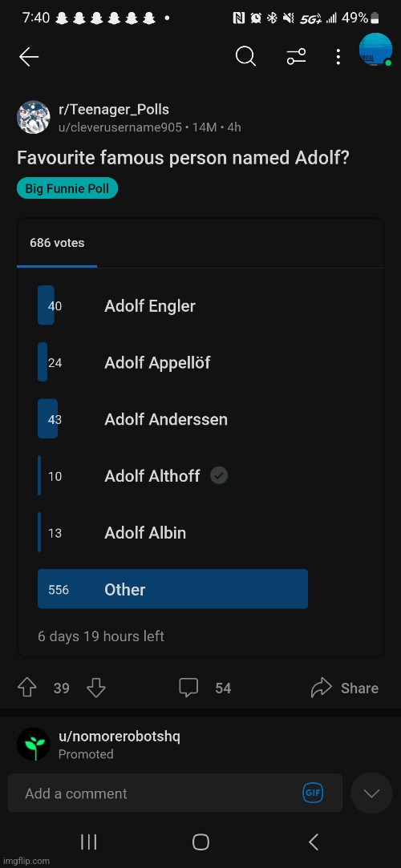The image size is (401, 868).
Task: Open the r/Teenager_Polls community link
Action: coord(114,110)
